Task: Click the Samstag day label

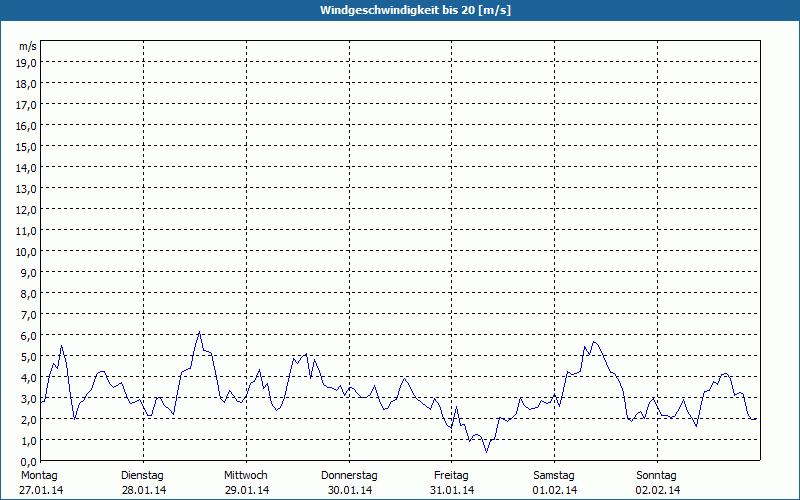Action: click(554, 475)
